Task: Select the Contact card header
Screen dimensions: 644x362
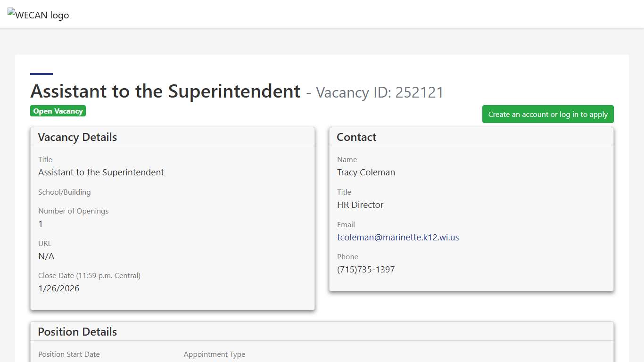Action: pyautogui.click(x=356, y=137)
